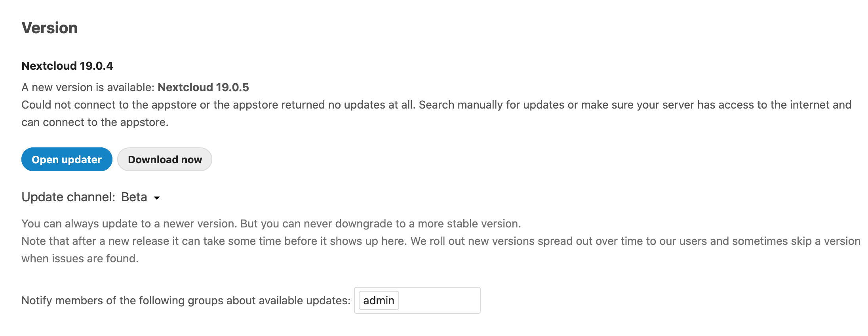Click the "Update channel:" label
Image resolution: width=868 pixels, height=336 pixels.
pos(68,197)
